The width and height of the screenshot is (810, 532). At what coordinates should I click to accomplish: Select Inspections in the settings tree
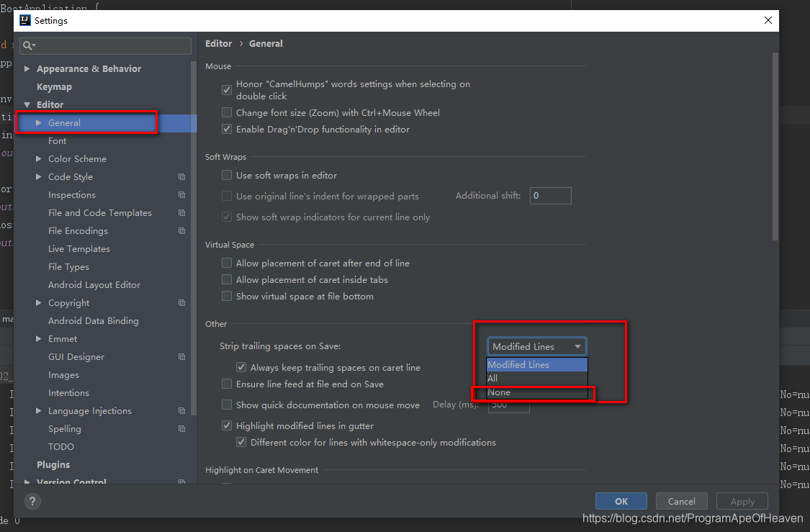(72, 194)
